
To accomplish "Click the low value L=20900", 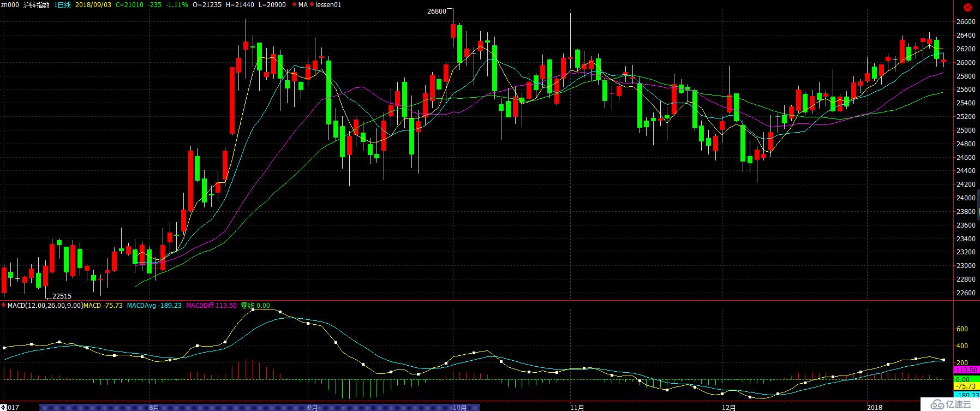I will click(x=272, y=5).
